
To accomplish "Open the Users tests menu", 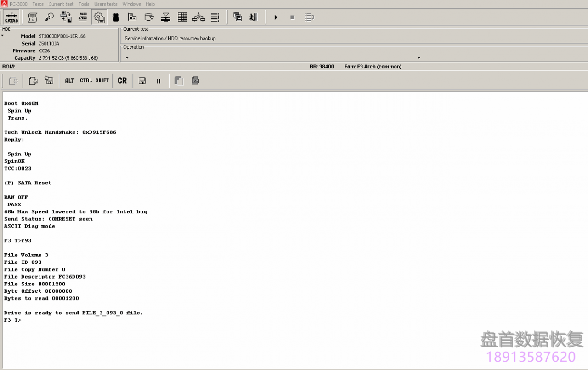I will point(106,4).
